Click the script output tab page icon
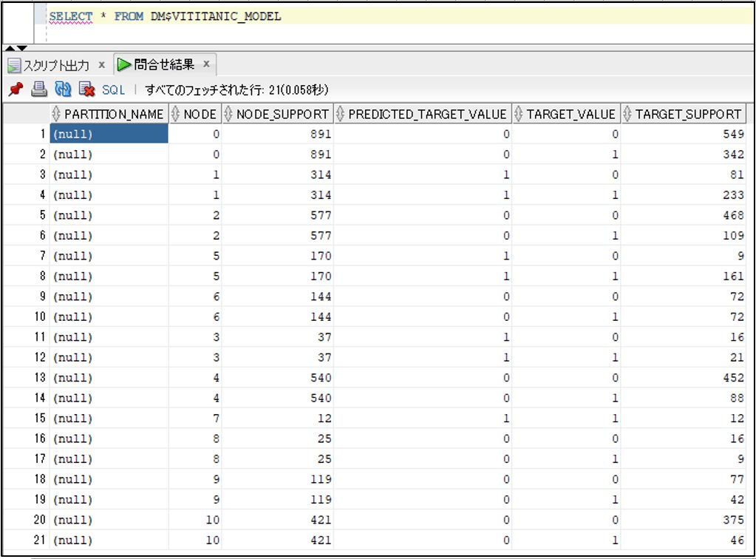The height and width of the screenshot is (559, 756). pyautogui.click(x=14, y=66)
